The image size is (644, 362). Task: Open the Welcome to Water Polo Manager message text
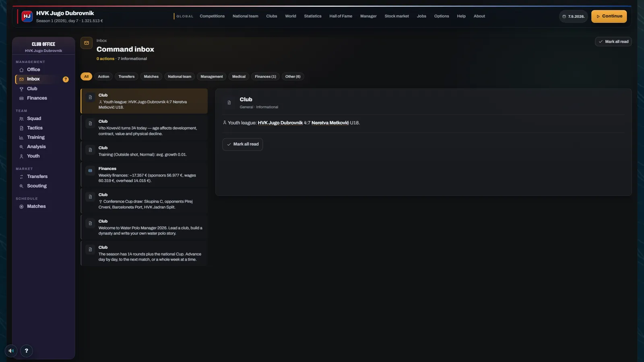(x=151, y=230)
